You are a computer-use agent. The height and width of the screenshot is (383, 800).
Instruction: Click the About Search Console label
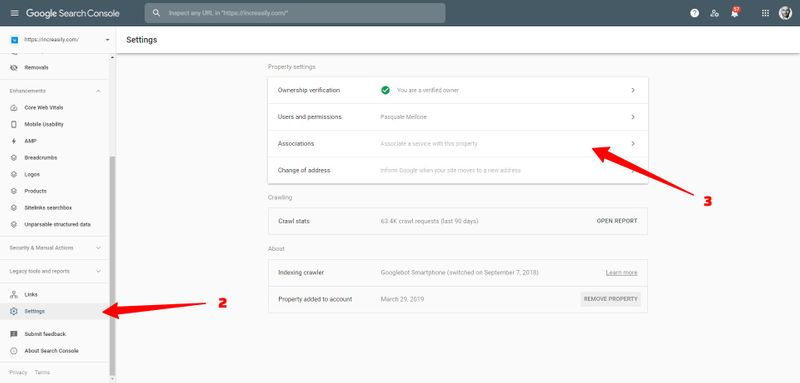pyautogui.click(x=52, y=351)
